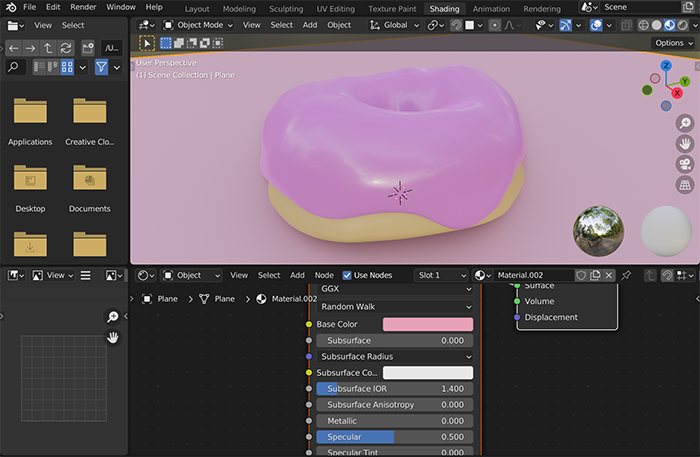This screenshot has width=700, height=457.
Task: Toggle the perspective/orthographic grid gizmo
Action: click(685, 185)
